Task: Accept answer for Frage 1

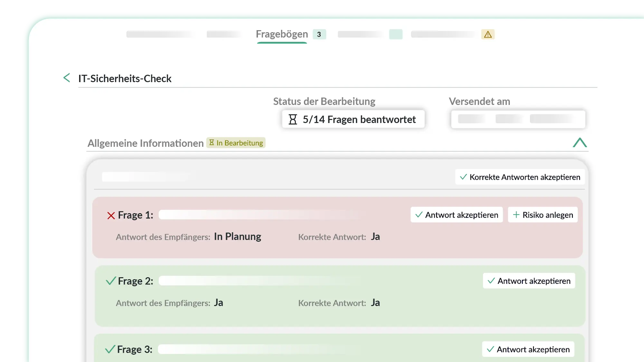Action: [x=457, y=215]
